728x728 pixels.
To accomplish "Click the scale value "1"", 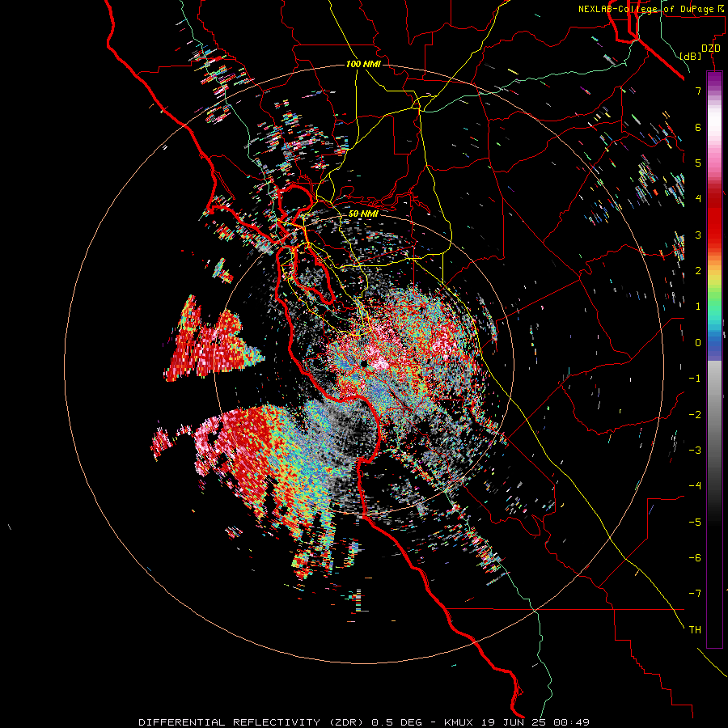I will (x=698, y=307).
